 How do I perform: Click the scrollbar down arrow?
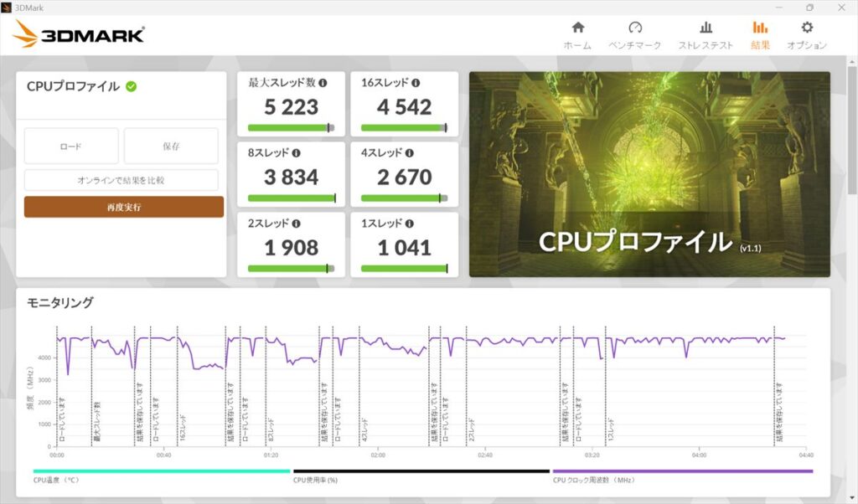pos(852,498)
